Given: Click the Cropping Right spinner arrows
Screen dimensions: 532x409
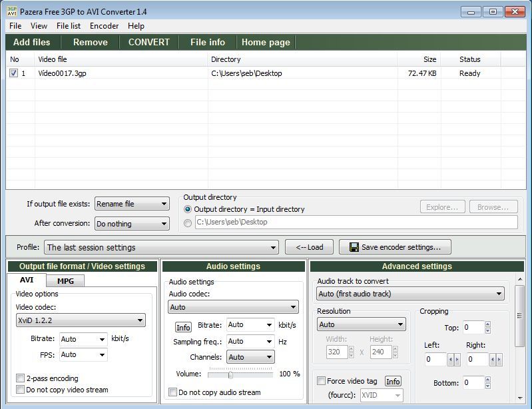Looking at the screenshot, I should 496,359.
